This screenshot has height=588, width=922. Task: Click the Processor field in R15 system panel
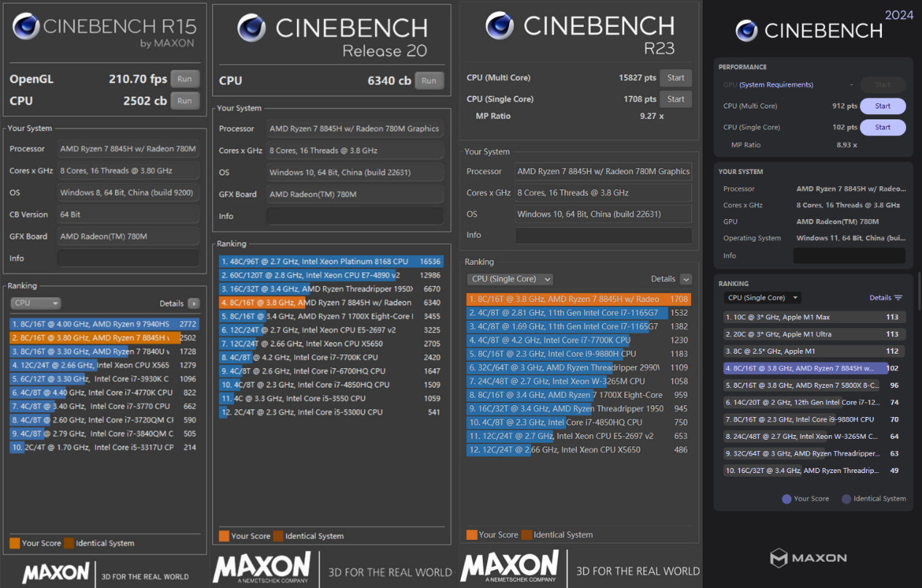[128, 148]
